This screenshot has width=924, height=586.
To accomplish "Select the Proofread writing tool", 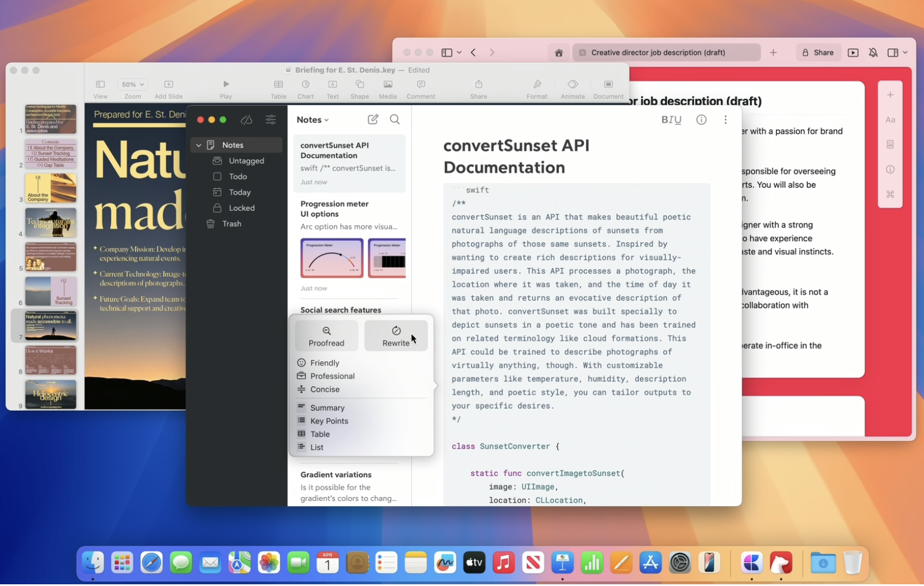I will (326, 336).
